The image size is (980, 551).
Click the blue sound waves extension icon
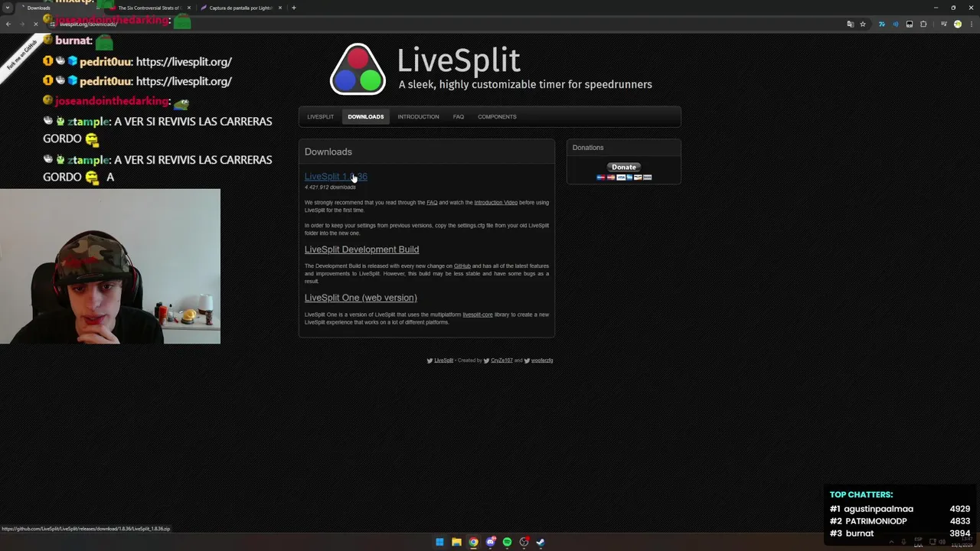pyautogui.click(x=896, y=24)
